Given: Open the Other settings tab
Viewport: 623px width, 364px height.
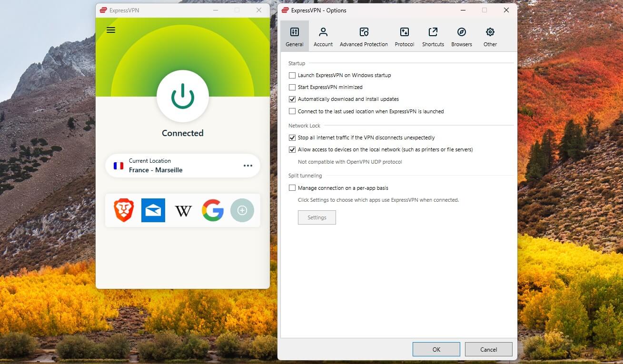Looking at the screenshot, I should (x=490, y=36).
